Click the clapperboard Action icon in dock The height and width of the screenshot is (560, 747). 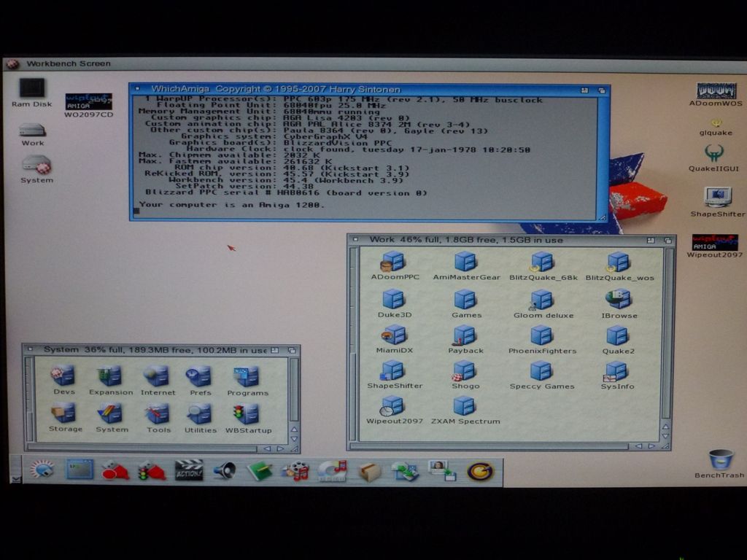189,470
